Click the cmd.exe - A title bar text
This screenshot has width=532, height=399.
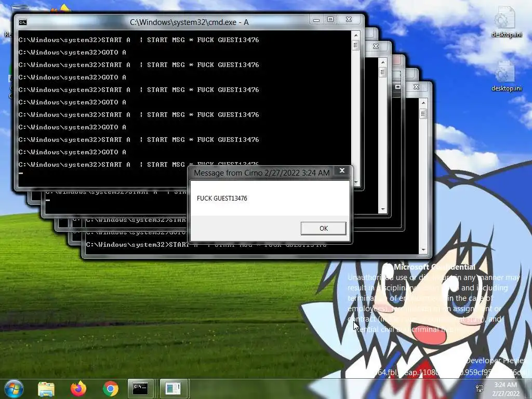coord(189,22)
